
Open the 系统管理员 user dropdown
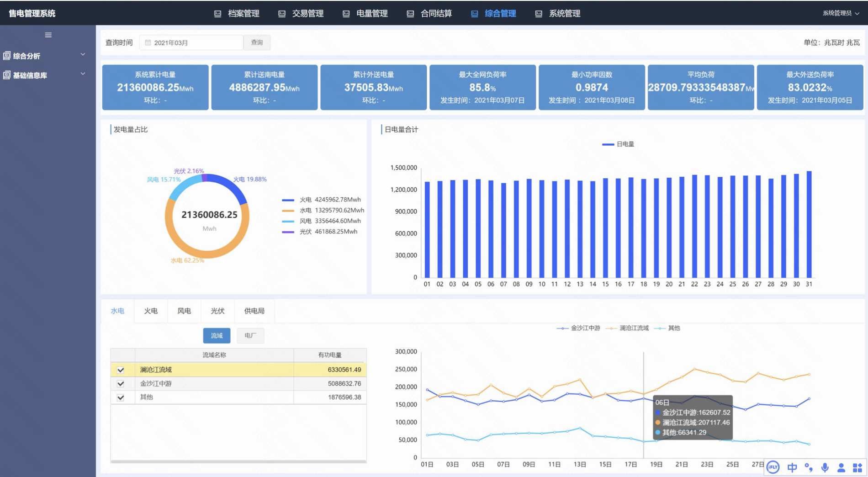pyautogui.click(x=841, y=13)
